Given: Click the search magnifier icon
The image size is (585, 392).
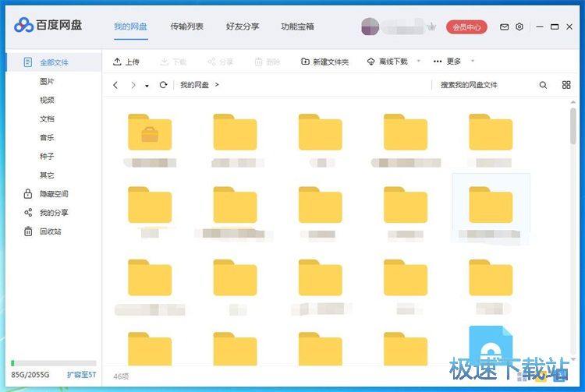Looking at the screenshot, I should pos(543,85).
